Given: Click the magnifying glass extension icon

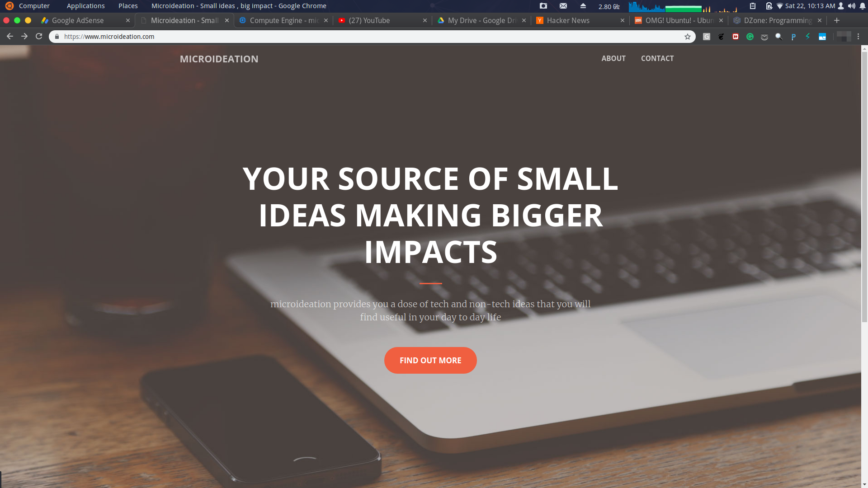Looking at the screenshot, I should tap(779, 37).
